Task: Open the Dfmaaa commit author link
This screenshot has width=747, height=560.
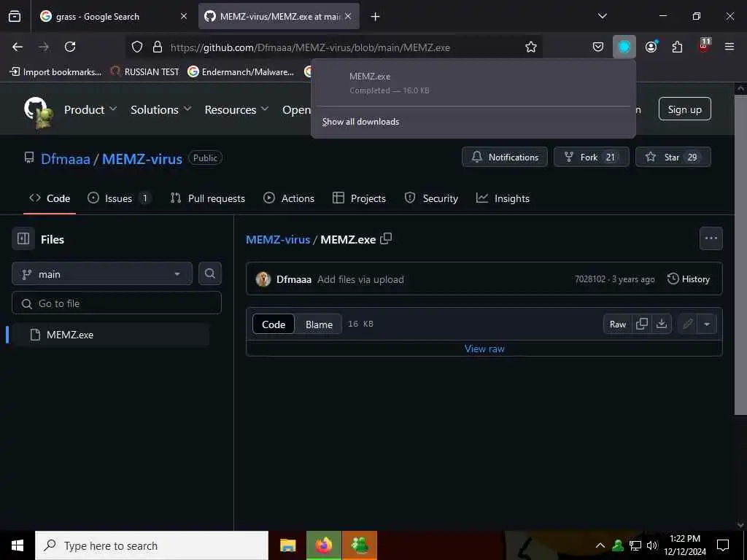Action: (293, 279)
